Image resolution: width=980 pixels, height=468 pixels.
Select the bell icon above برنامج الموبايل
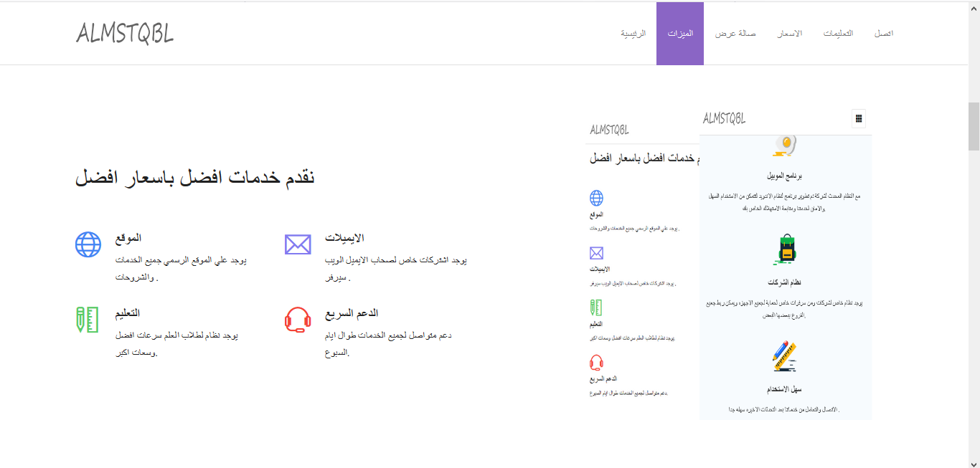(785, 145)
